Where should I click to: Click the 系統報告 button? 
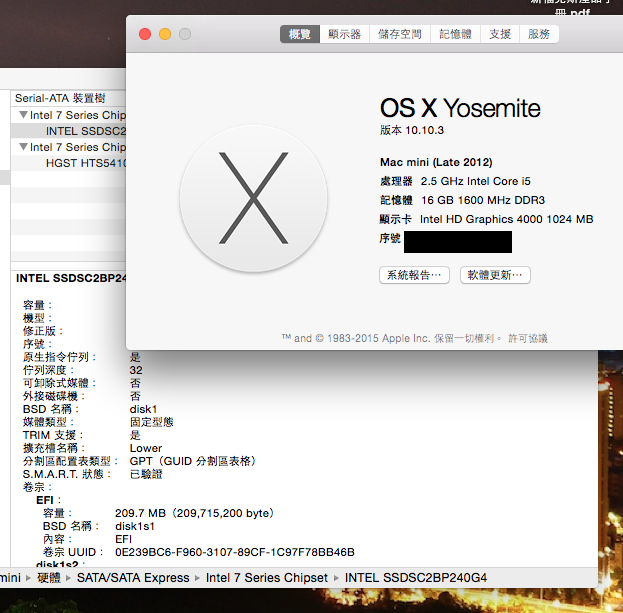pos(414,275)
